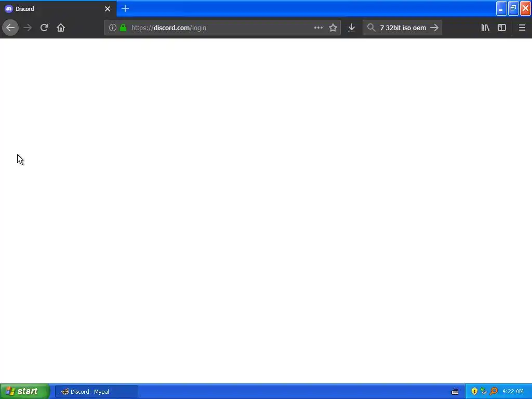Open the browser home page
This screenshot has width=532, height=399.
coord(61,28)
